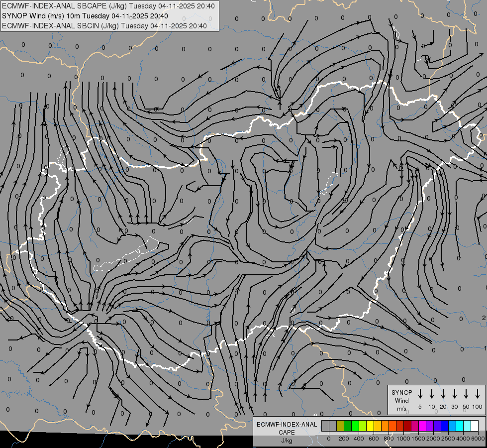
Task: Click the wind legend arrow above 10
Action: (x=432, y=394)
